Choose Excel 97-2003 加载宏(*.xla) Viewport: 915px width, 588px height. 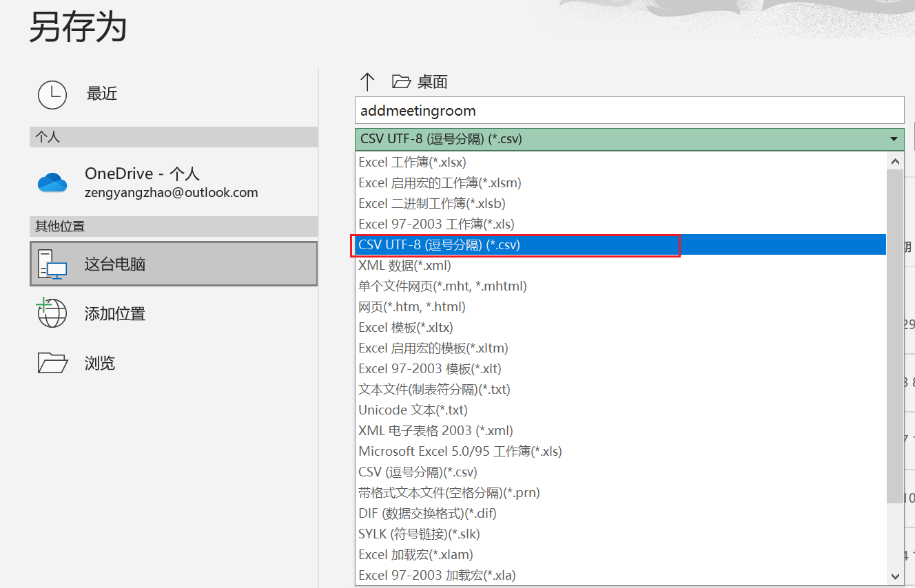tap(621, 576)
